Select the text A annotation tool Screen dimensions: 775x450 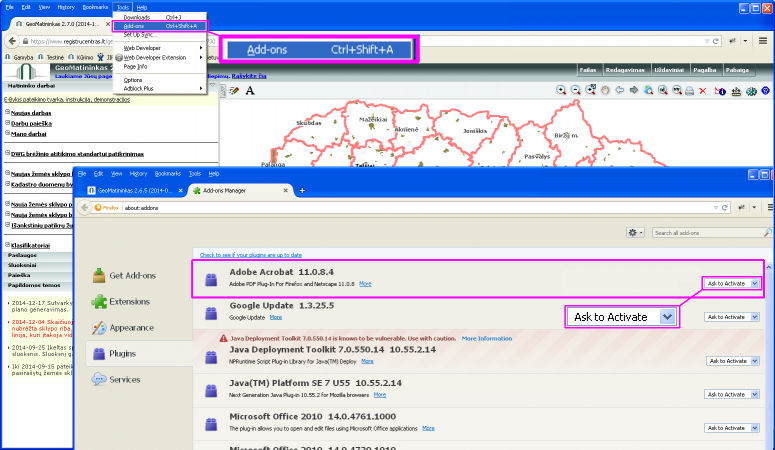click(250, 90)
